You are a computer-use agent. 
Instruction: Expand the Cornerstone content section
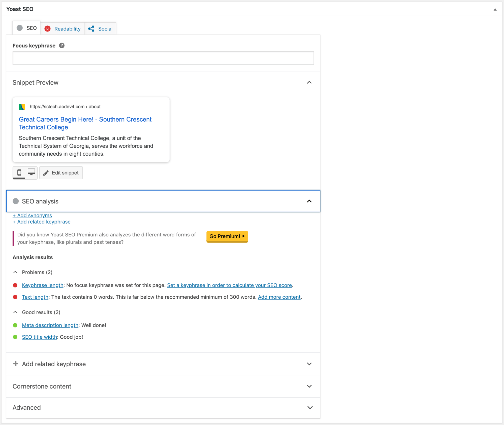[163, 386]
